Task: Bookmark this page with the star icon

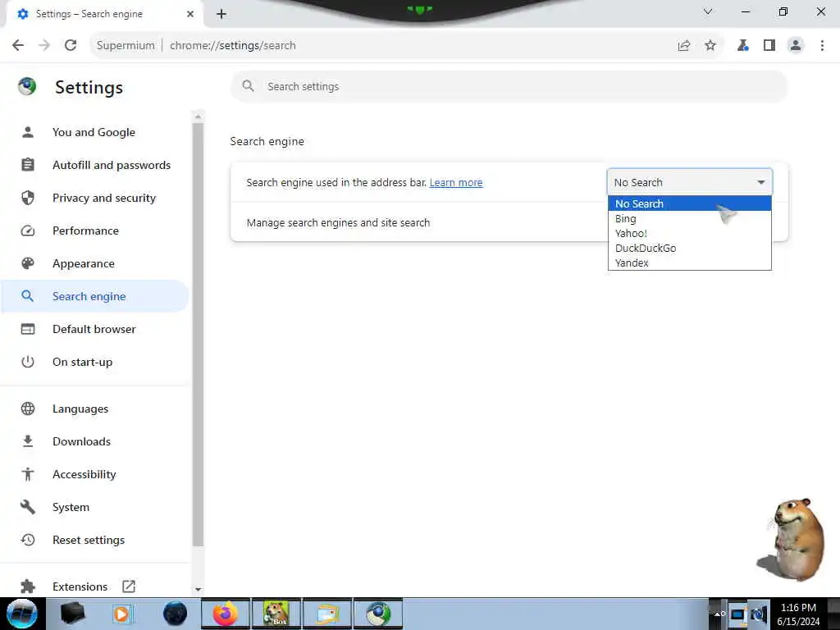Action: pyautogui.click(x=710, y=46)
